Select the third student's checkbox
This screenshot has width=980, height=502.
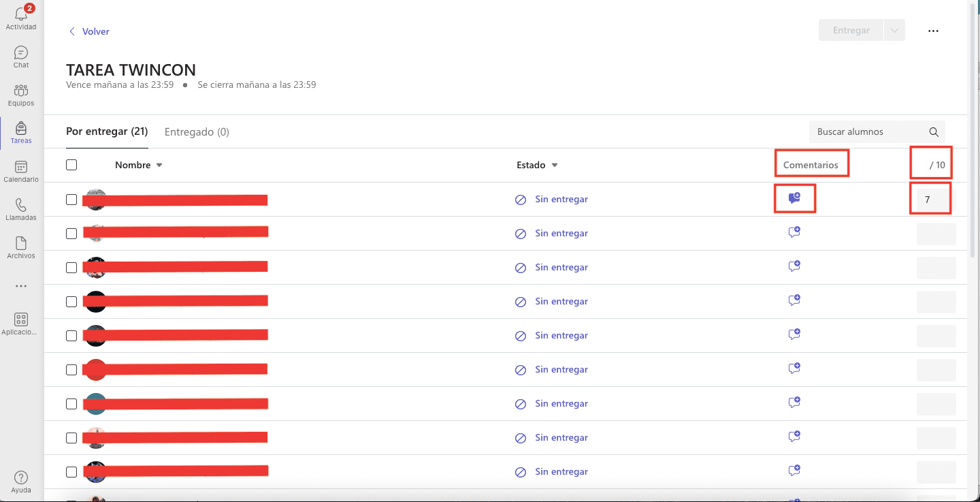(x=71, y=268)
